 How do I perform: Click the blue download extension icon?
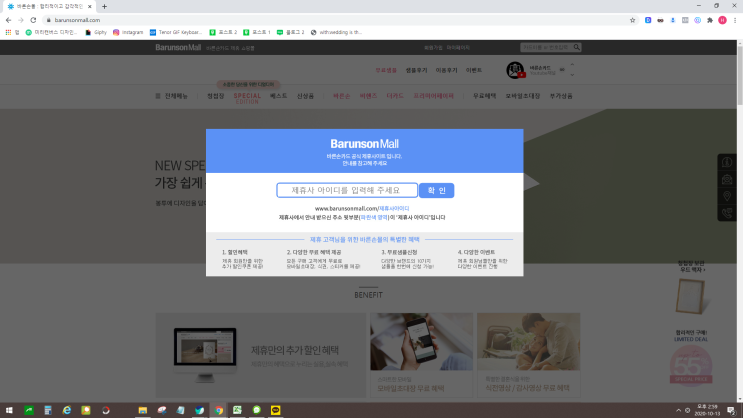pos(672,20)
